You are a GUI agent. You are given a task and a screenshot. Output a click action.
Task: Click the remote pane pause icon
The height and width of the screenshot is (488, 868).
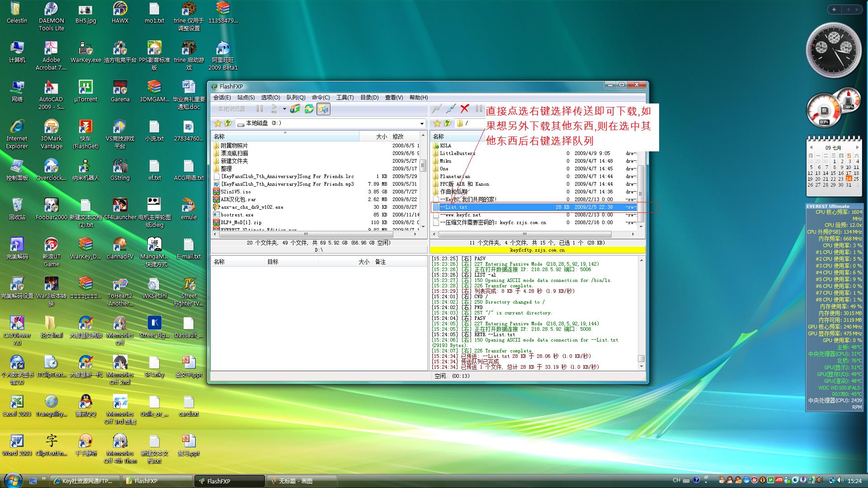tap(479, 109)
